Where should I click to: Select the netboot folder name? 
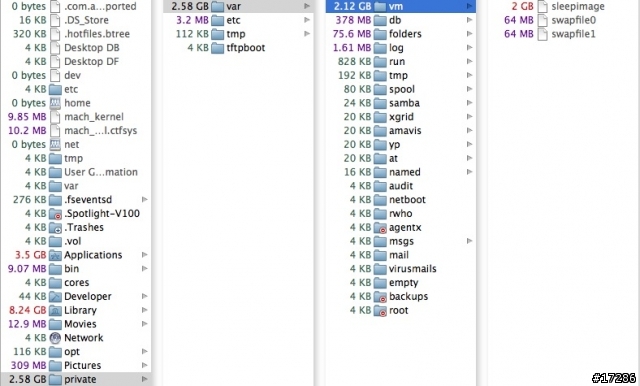[x=407, y=200]
